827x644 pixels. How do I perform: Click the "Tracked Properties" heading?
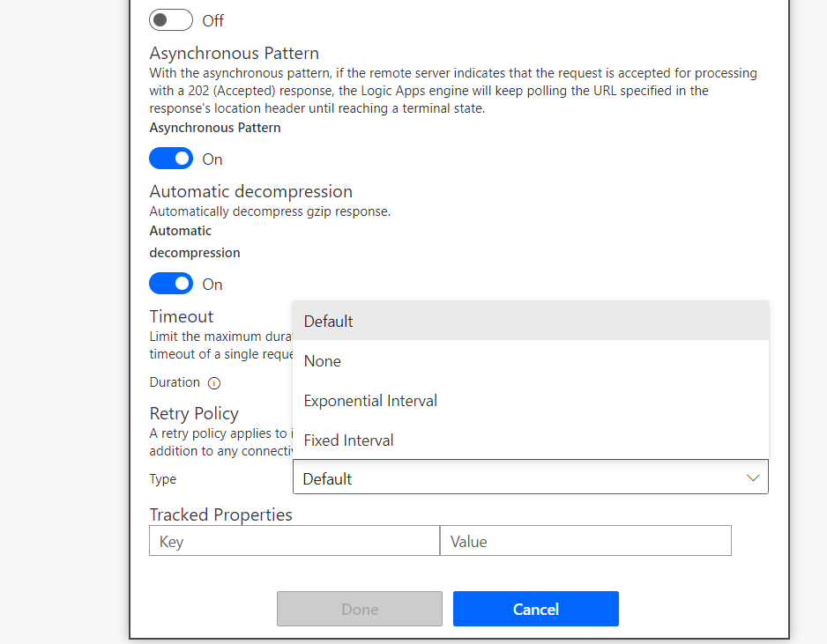pos(220,514)
